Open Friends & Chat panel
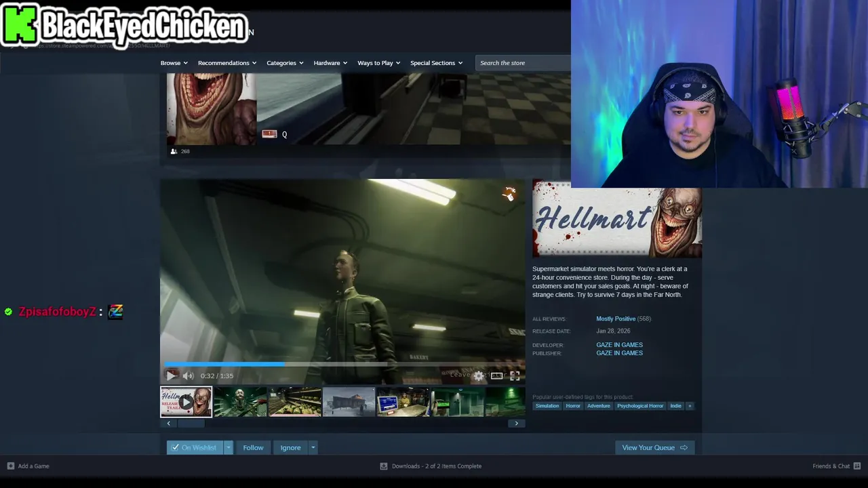 pos(837,466)
